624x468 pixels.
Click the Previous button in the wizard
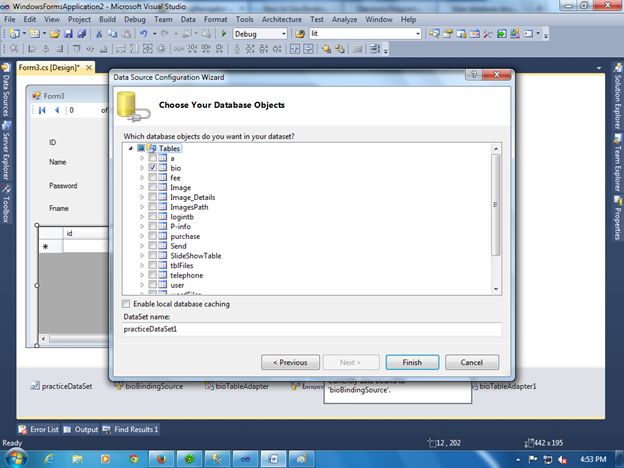290,362
